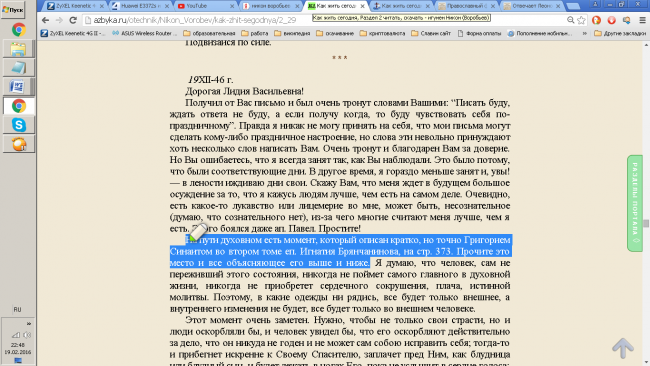Open the криптовалюта bookmarks folder
This screenshot has width=650, height=366.
(382, 33)
